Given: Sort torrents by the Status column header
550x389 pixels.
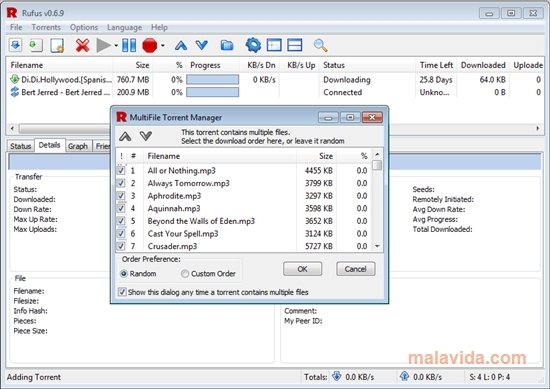Looking at the screenshot, I should coord(368,65).
